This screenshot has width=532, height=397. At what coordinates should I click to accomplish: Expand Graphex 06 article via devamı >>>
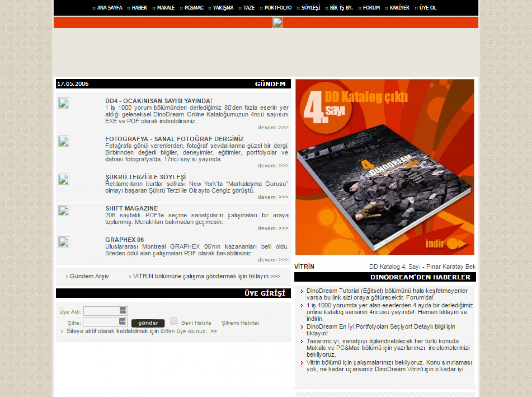coord(273,260)
